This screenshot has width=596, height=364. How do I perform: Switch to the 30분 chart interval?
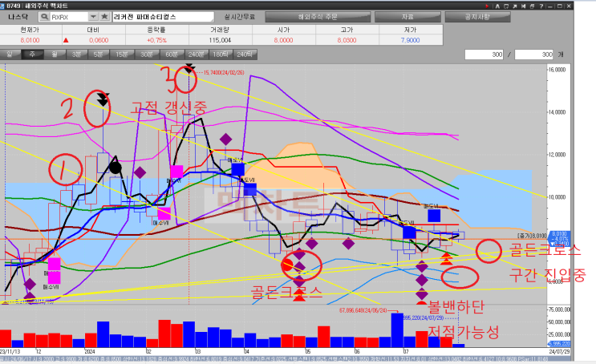point(147,55)
